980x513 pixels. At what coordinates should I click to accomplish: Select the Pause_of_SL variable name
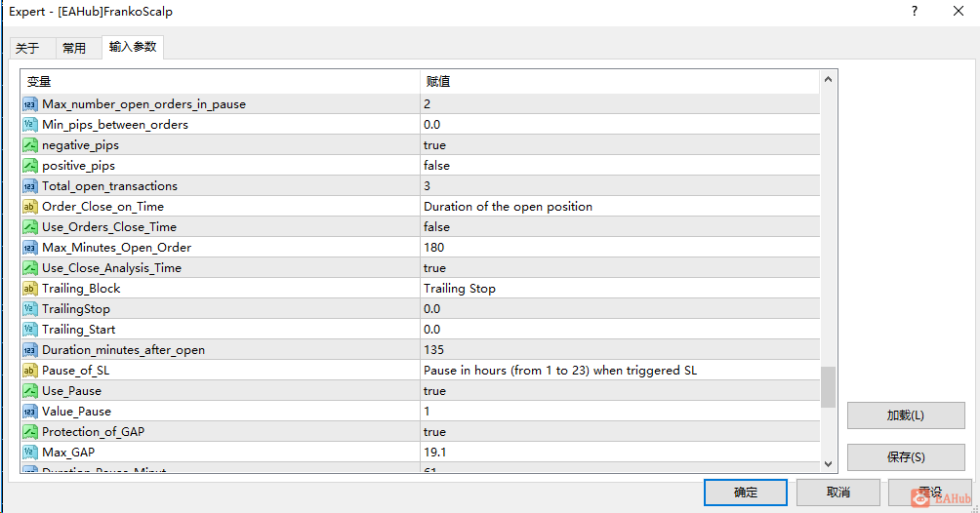(75, 370)
